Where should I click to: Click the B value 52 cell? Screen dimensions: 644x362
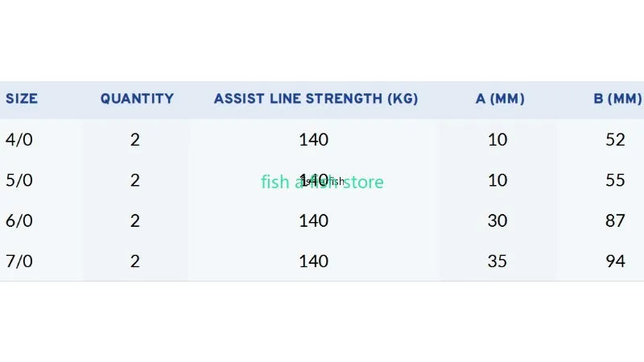point(615,140)
